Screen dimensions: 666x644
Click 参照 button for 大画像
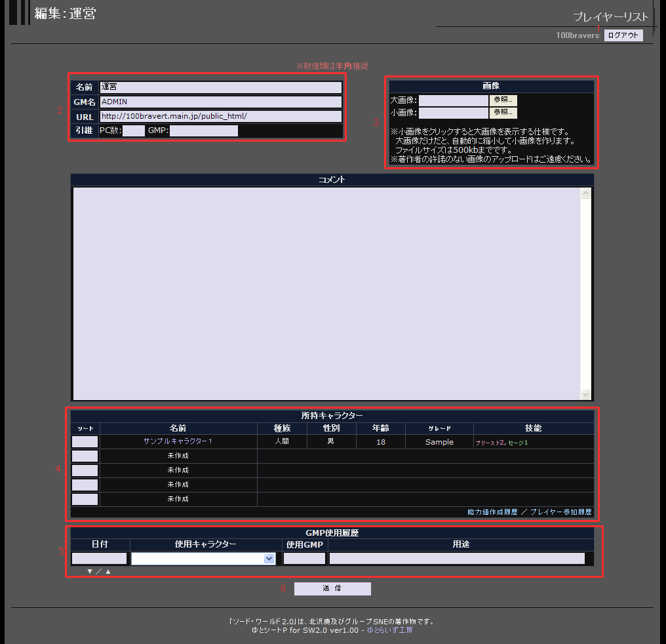click(503, 100)
